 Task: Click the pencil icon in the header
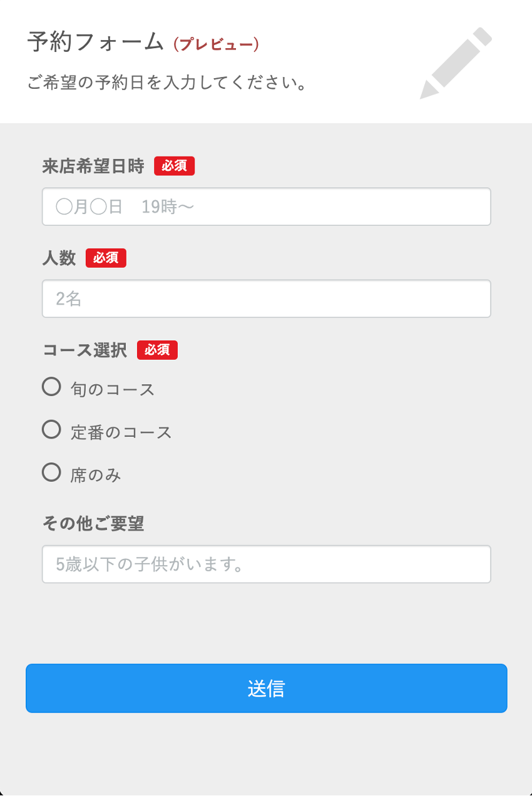tap(456, 63)
